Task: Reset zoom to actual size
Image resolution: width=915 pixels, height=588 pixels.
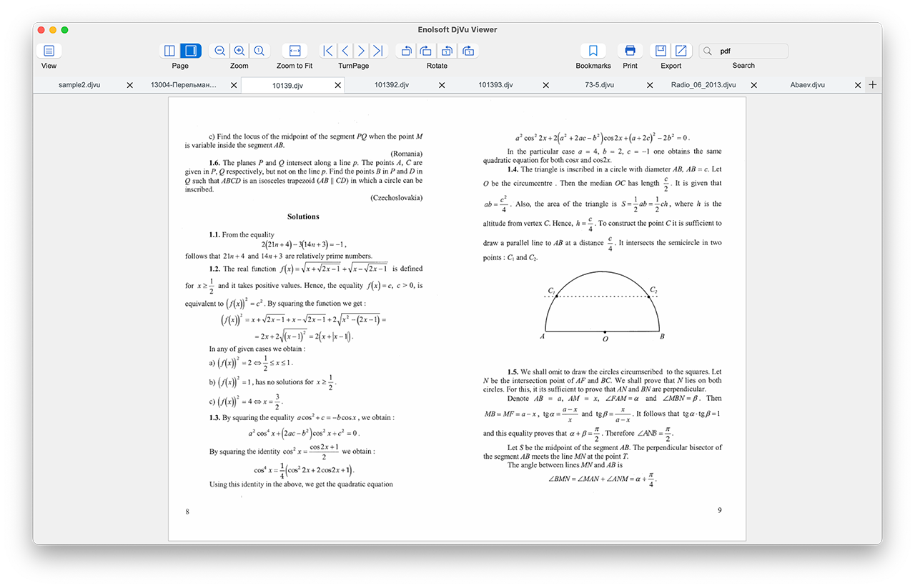Action: [259, 51]
